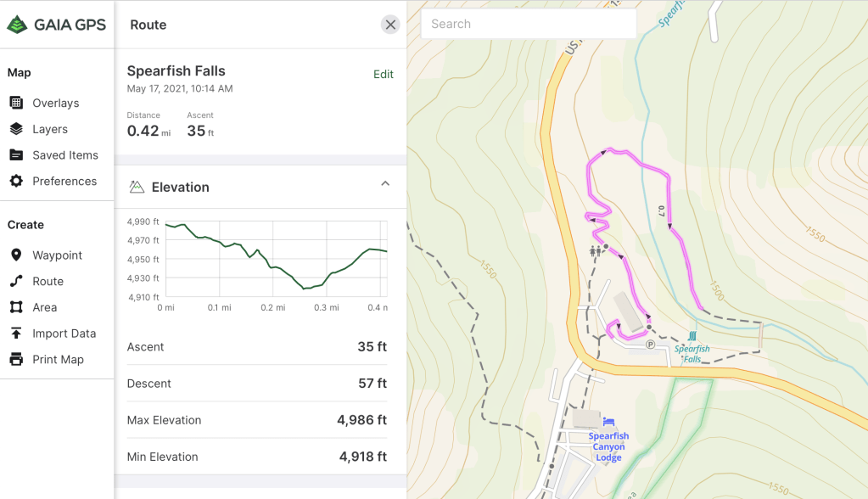Viewport: 868px width, 499px height.
Task: Click the Area polygon icon
Action: [x=16, y=307]
